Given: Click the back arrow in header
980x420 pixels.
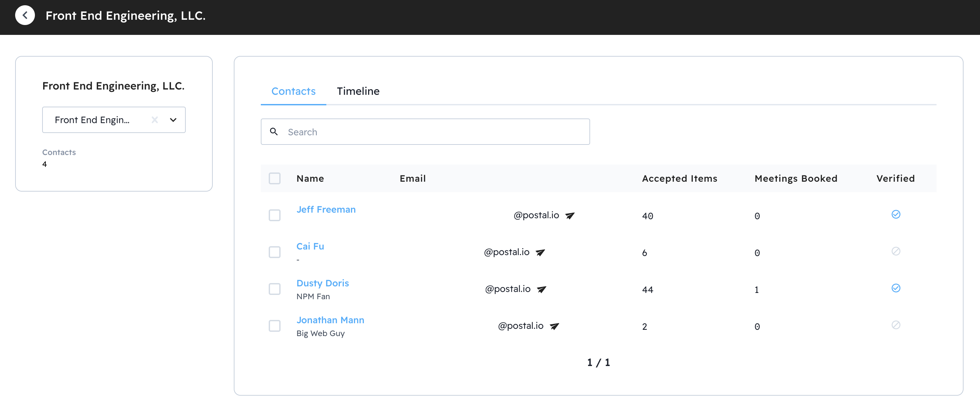Looking at the screenshot, I should (25, 15).
